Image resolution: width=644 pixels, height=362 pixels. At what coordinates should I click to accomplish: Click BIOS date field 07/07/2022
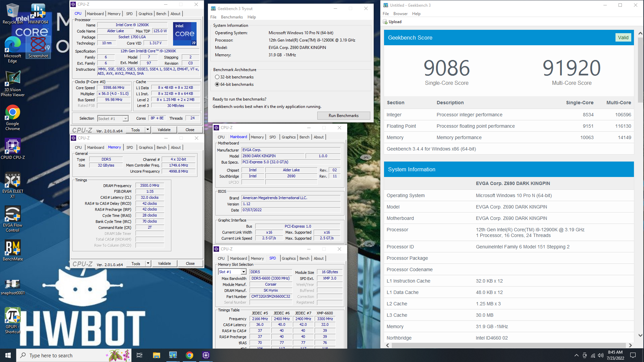(291, 210)
